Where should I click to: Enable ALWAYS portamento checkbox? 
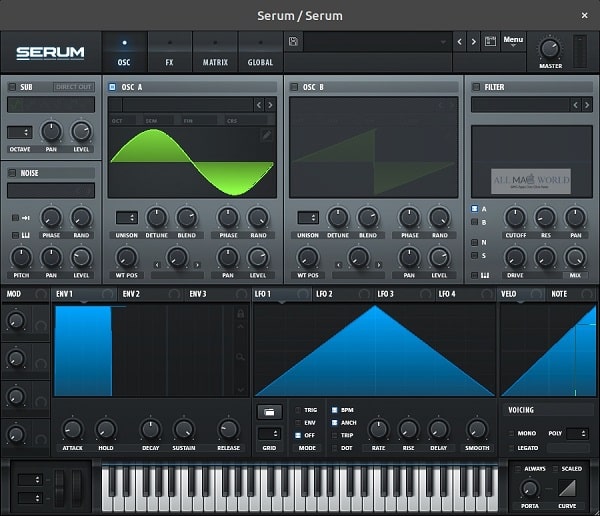(518, 469)
